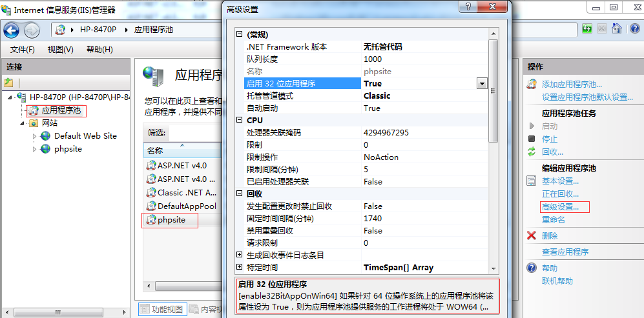The height and width of the screenshot is (318, 644).
Task: Expand the phpsite site tree node
Action: tap(34, 149)
